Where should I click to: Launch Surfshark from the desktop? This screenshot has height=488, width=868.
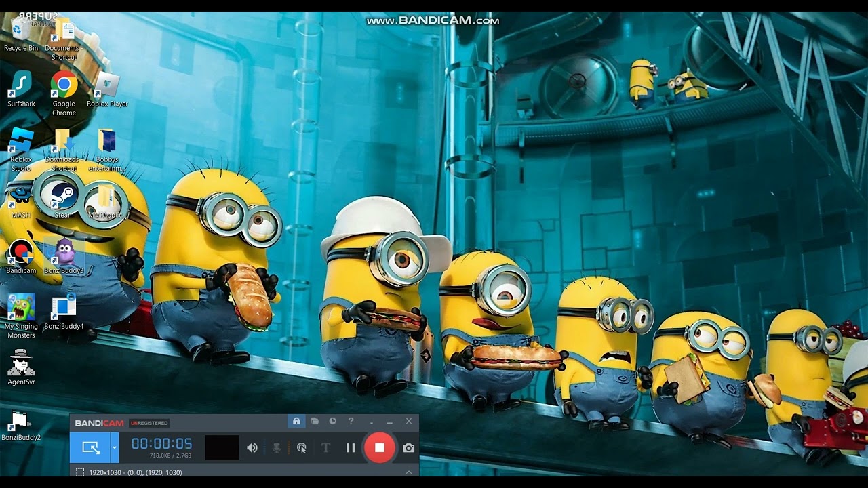(21, 89)
